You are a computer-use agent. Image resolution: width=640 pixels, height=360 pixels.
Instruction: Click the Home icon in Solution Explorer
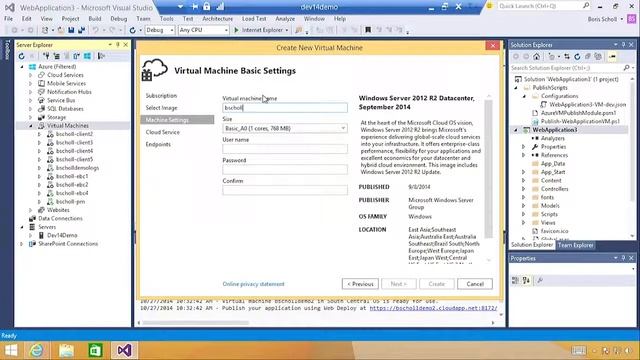536,57
